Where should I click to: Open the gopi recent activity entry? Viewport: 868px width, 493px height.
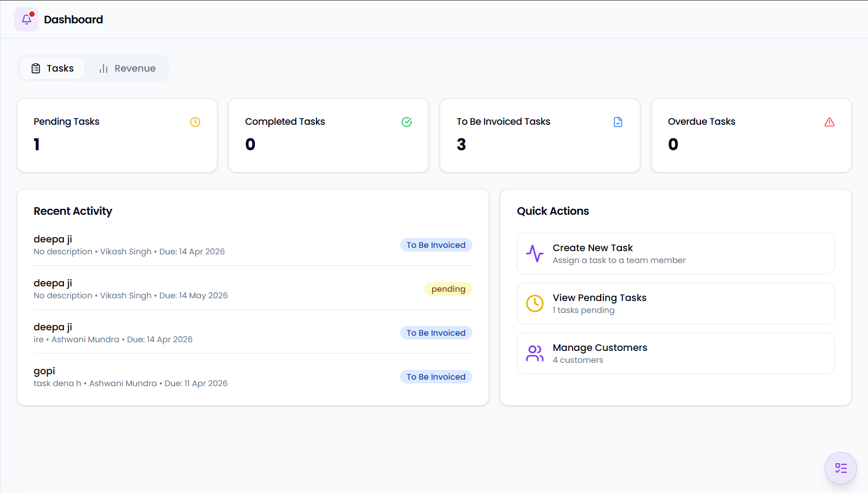(253, 377)
